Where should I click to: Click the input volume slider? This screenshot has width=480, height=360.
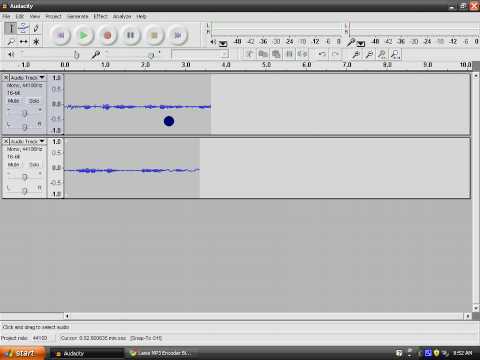click(133, 54)
